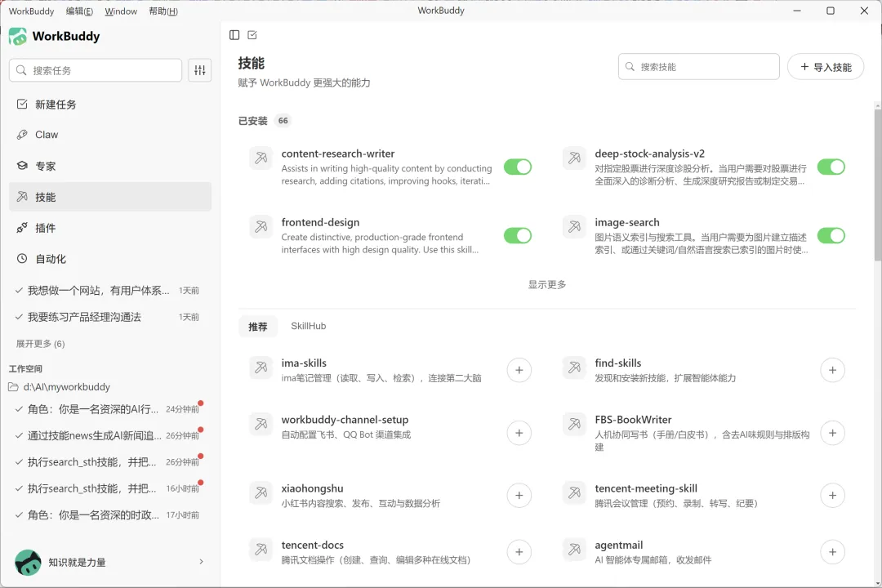
Task: Open the 插件 section
Action: click(x=110, y=228)
